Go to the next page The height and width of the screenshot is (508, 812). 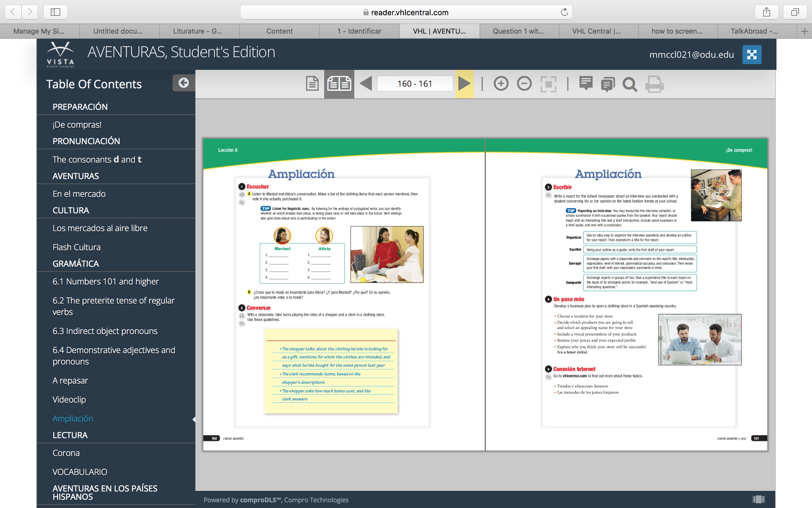[x=464, y=84]
